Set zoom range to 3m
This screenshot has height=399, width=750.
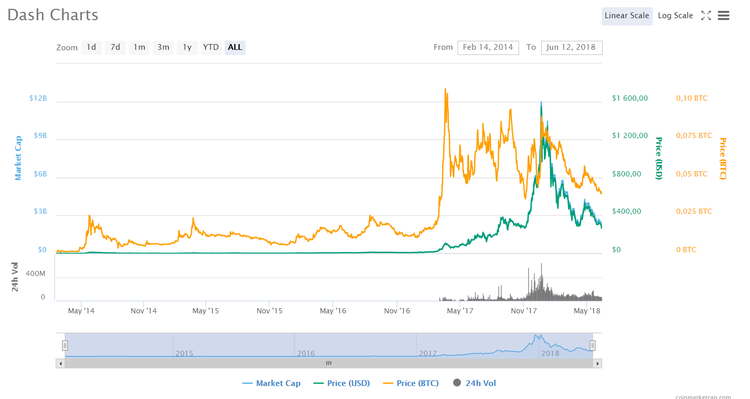(x=163, y=47)
